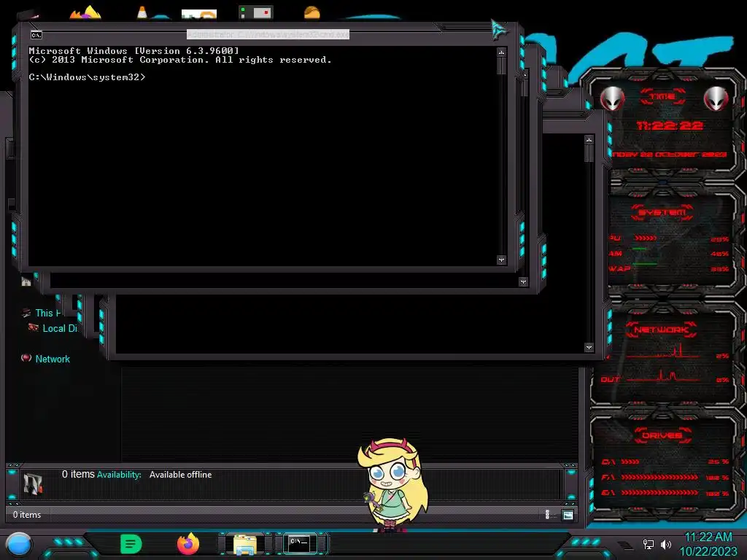
Task: Open the network tray icon
Action: [x=648, y=544]
